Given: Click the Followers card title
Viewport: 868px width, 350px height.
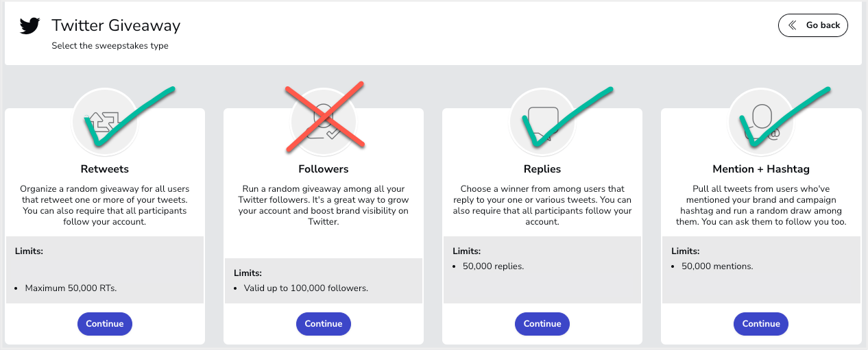Looking at the screenshot, I should [324, 168].
